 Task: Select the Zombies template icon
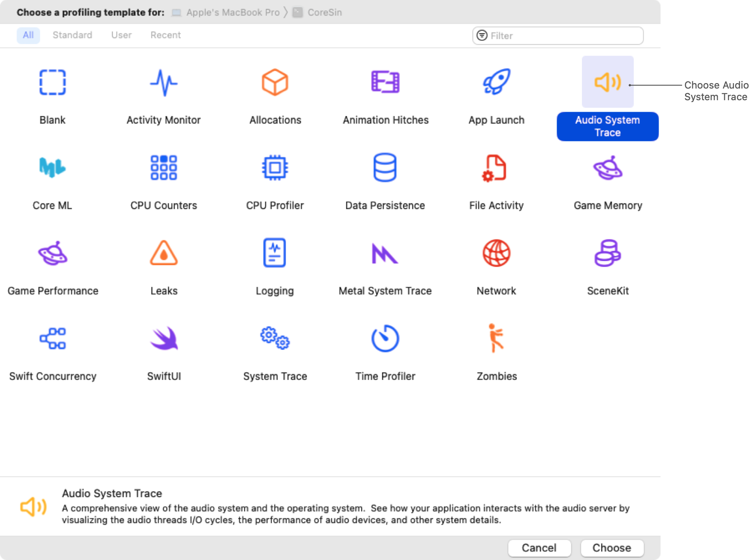click(496, 339)
